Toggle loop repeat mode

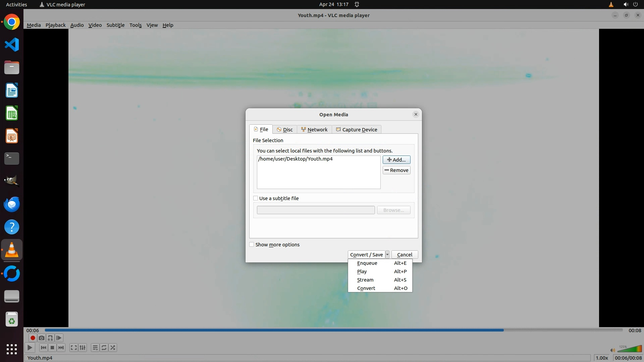[x=104, y=348]
